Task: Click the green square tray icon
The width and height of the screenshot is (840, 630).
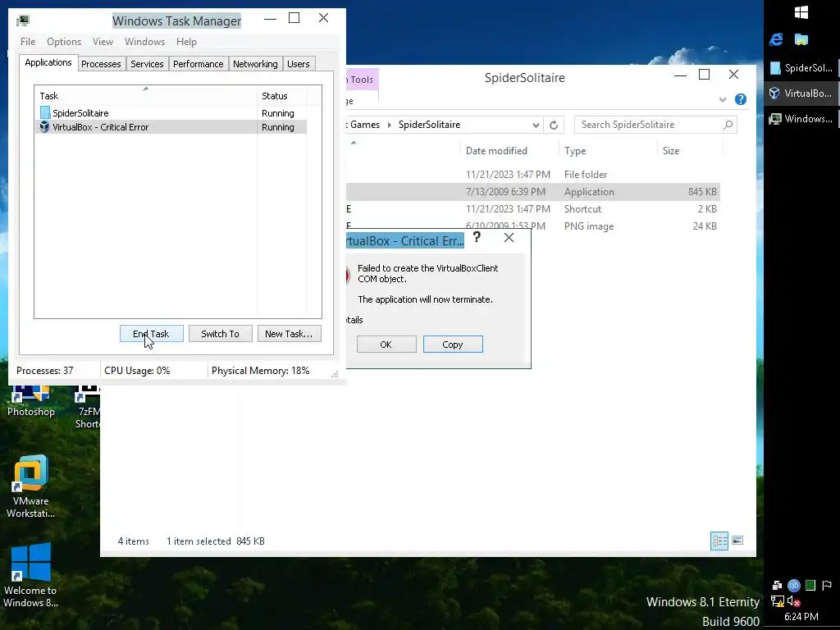Action: coord(810,585)
